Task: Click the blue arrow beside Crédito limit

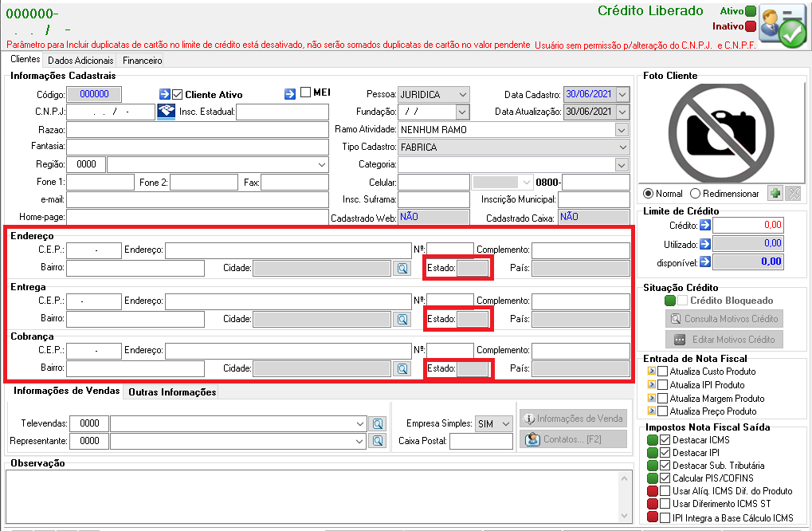Action: pyautogui.click(x=704, y=225)
